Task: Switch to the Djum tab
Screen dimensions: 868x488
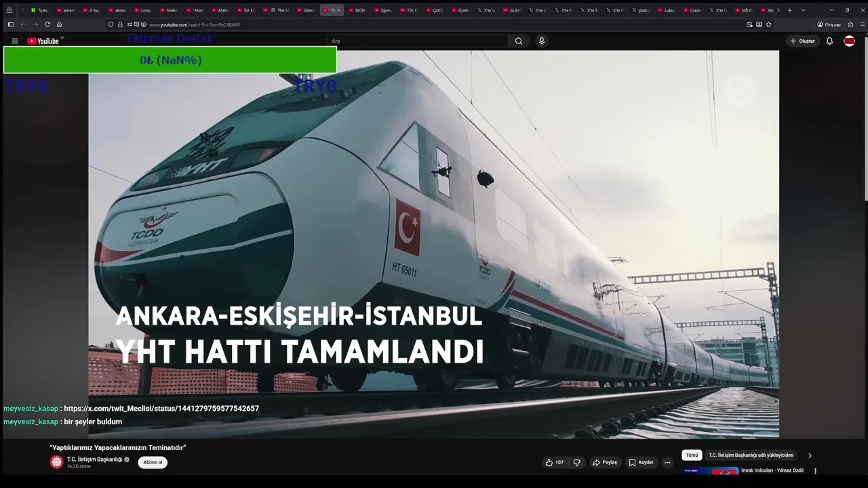Action: click(383, 10)
